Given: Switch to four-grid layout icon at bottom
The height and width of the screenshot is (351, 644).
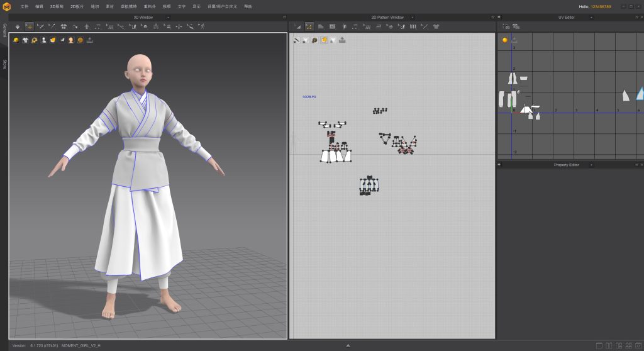Looking at the screenshot, I should tap(629, 346).
